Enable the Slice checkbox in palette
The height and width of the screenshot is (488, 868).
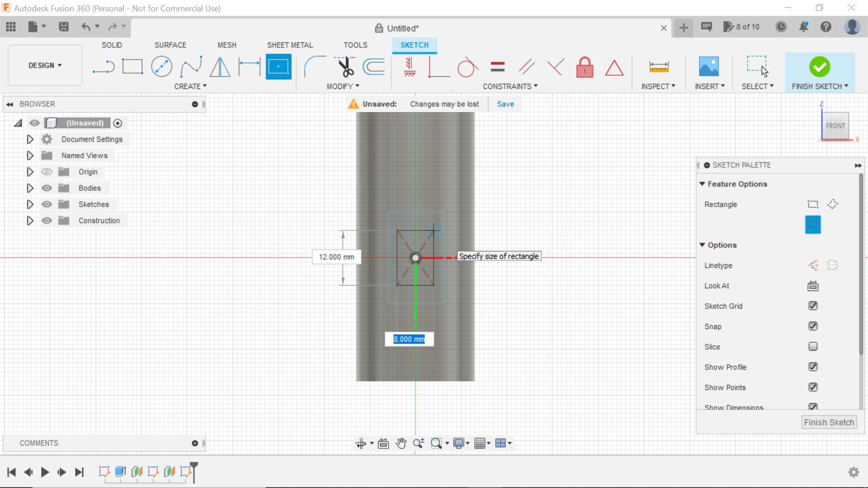pyautogui.click(x=812, y=346)
